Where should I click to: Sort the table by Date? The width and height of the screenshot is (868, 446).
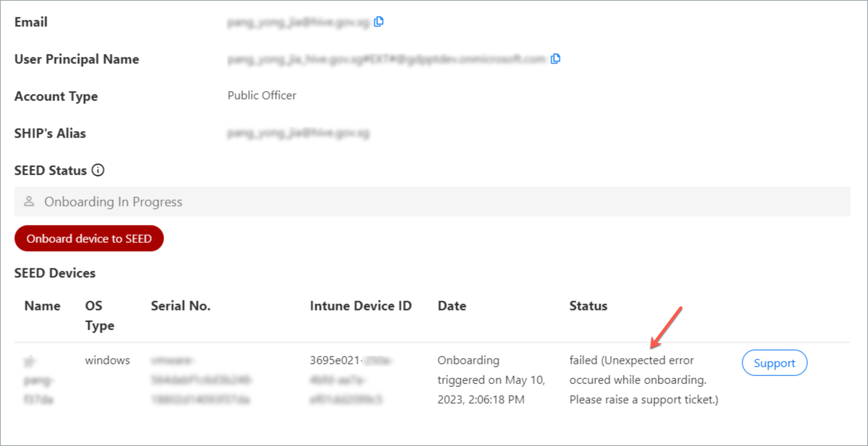tap(451, 306)
